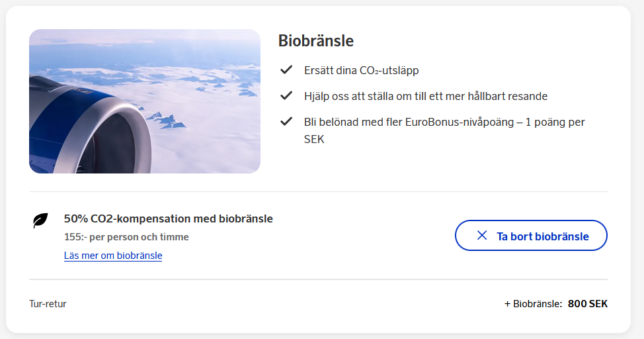
Task: Click the checkmark beside the EuroBonus points line
Action: [x=286, y=121]
